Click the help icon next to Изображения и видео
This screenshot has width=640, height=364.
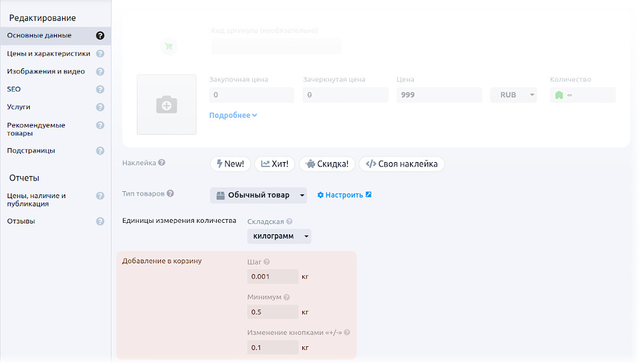pyautogui.click(x=100, y=72)
